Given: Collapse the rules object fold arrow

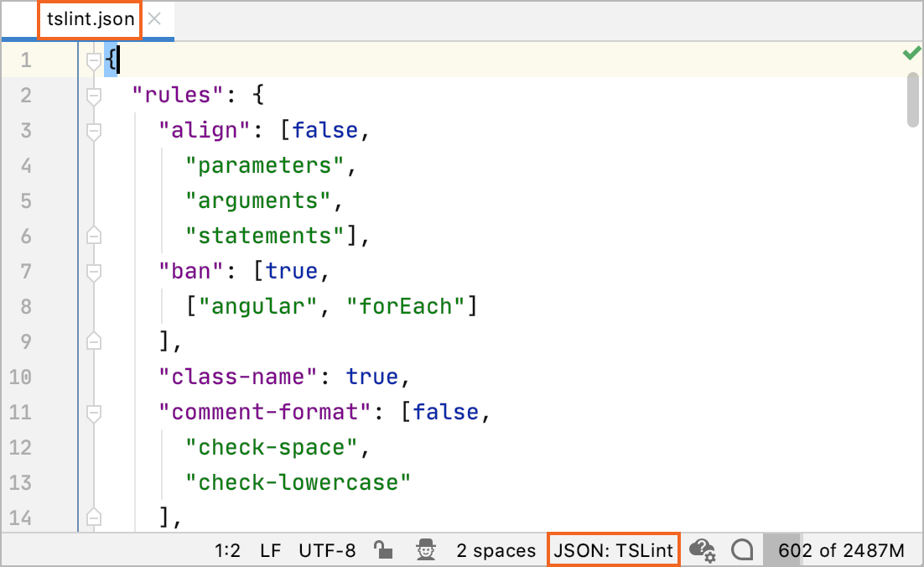Looking at the screenshot, I should pos(93,95).
